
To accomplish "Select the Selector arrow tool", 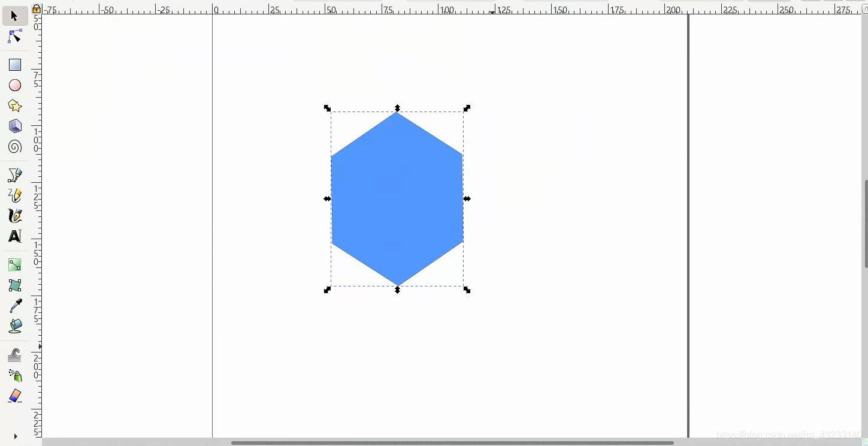I will tap(14, 16).
